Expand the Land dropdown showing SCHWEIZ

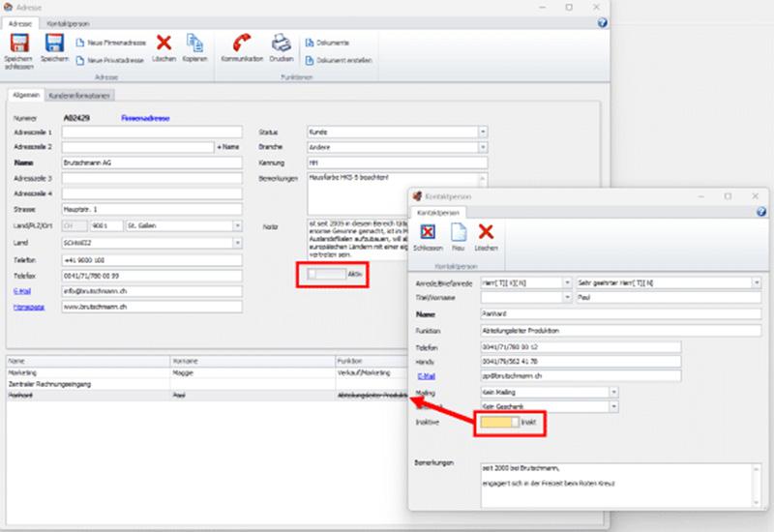[x=237, y=243]
